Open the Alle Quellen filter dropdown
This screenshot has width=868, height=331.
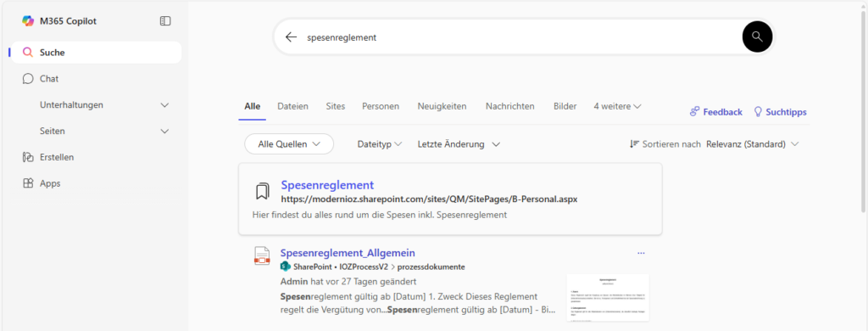(289, 144)
